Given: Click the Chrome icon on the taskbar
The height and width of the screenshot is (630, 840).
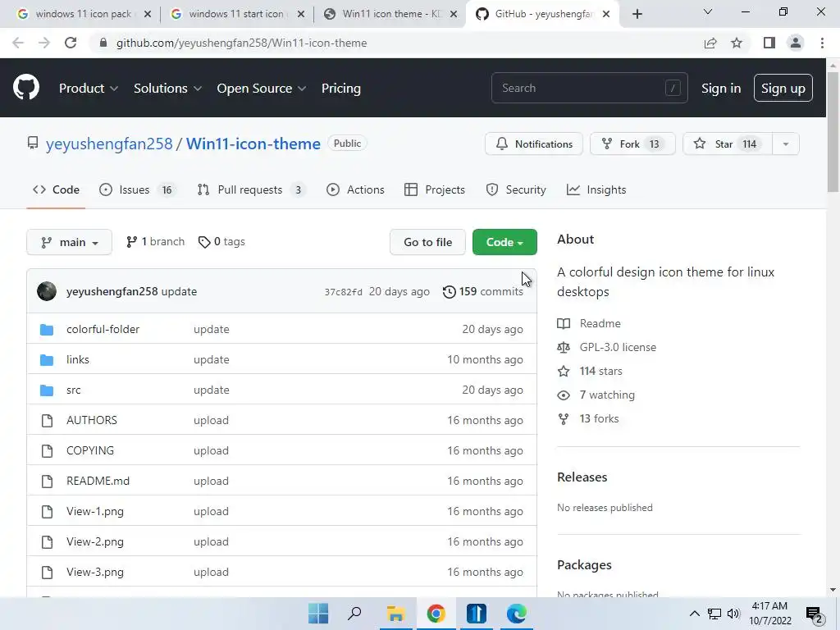Looking at the screenshot, I should [x=436, y=614].
